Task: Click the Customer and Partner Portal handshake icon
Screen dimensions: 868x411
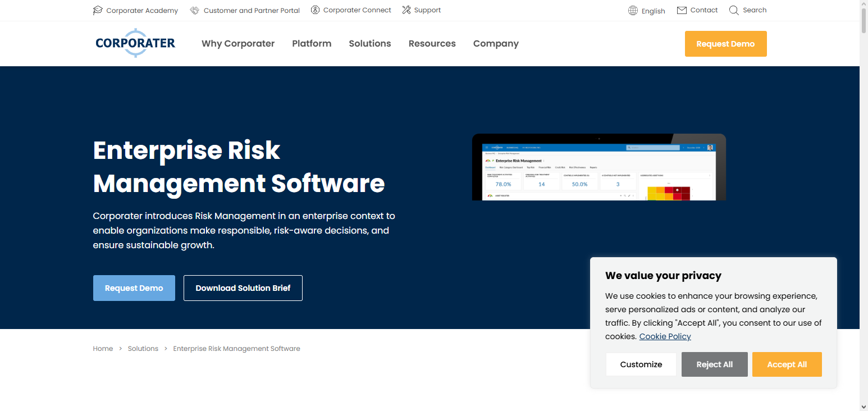Action: pyautogui.click(x=195, y=10)
